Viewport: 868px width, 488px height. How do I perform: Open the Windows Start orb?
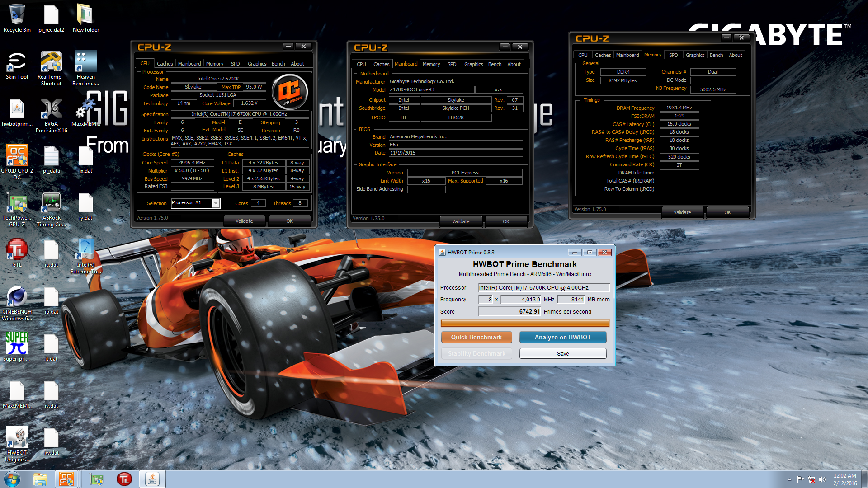(x=12, y=479)
